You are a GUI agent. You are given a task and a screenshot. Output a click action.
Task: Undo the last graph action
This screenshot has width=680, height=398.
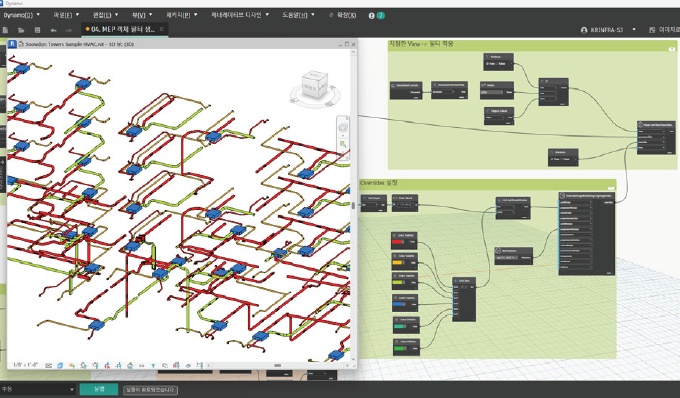click(x=53, y=30)
